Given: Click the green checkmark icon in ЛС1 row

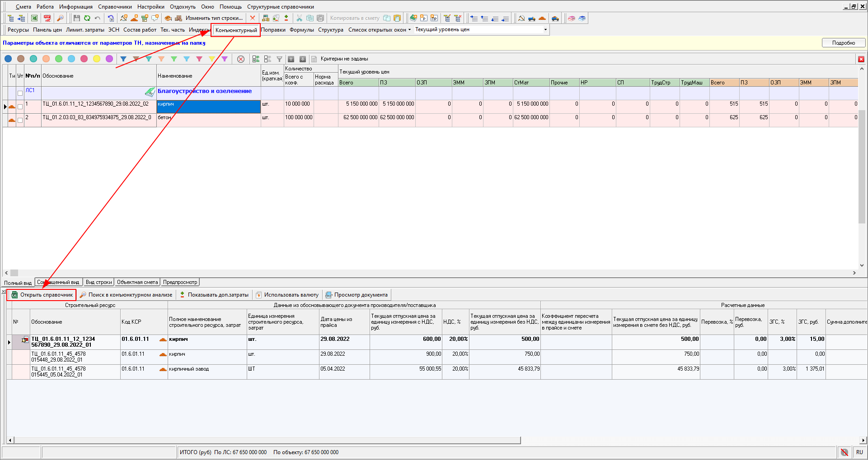Looking at the screenshot, I should [150, 92].
